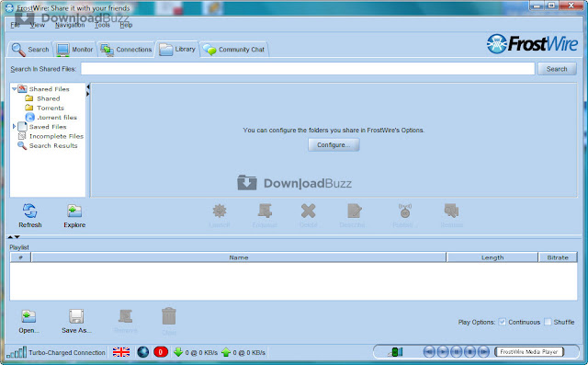Click the Search button beside the search field

(557, 69)
